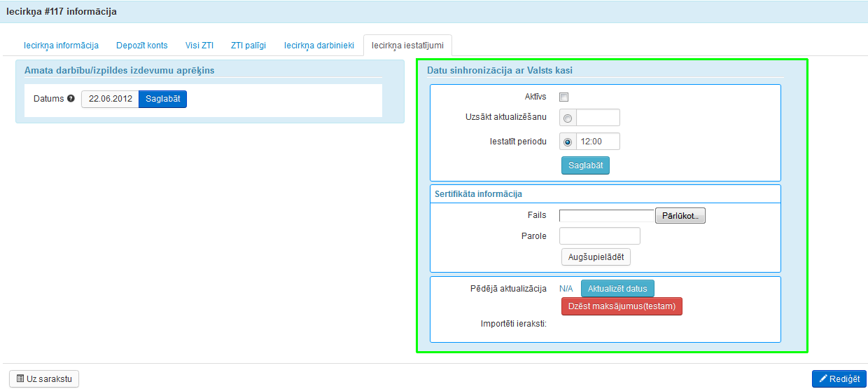Enable the Aktīvs checkbox
Image resolution: width=868 pixels, height=389 pixels.
click(564, 97)
